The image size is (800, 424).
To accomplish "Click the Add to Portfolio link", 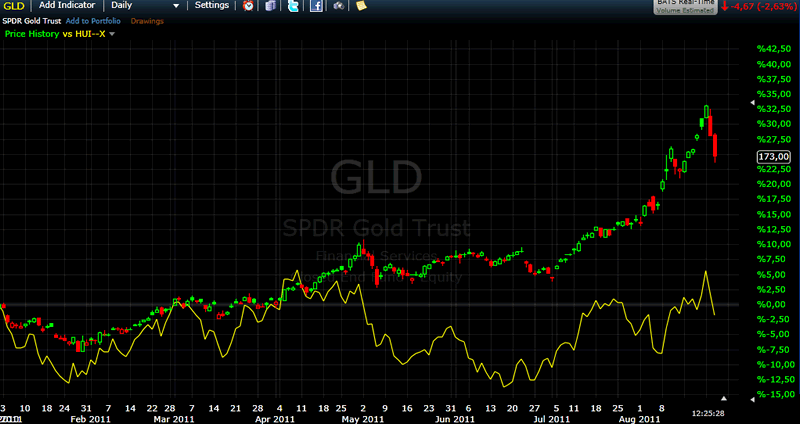I will (x=93, y=21).
